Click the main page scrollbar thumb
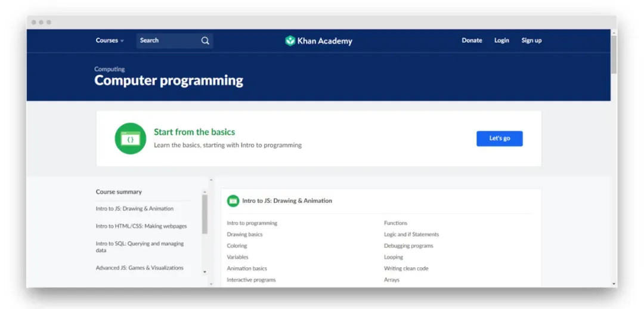This screenshot has height=309, width=644. (614, 54)
